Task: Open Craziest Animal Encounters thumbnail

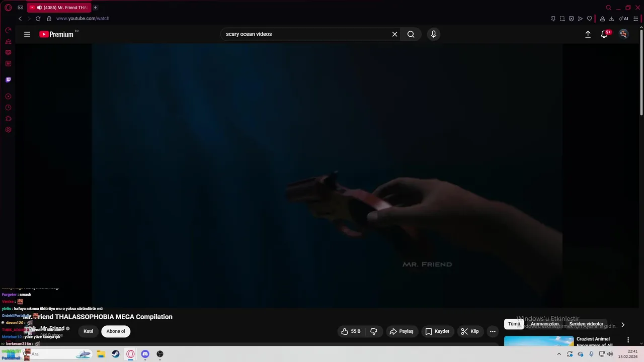Action: (x=539, y=341)
